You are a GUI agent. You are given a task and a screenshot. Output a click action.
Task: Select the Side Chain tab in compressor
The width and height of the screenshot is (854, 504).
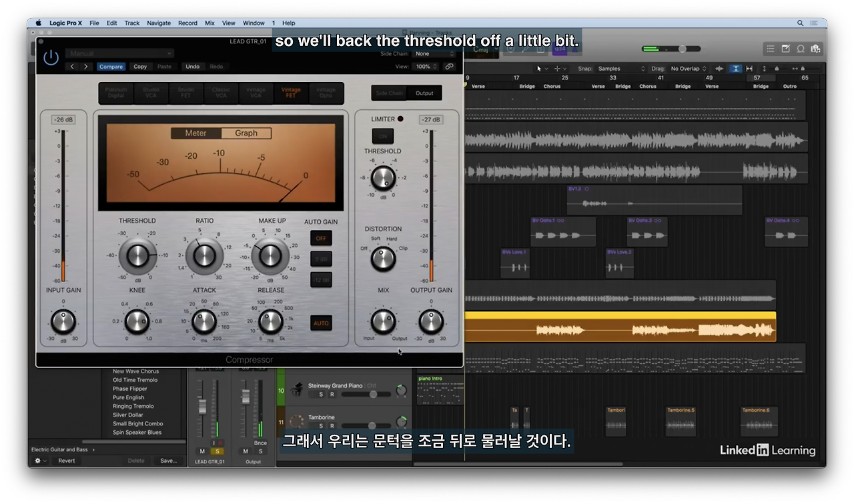(390, 93)
